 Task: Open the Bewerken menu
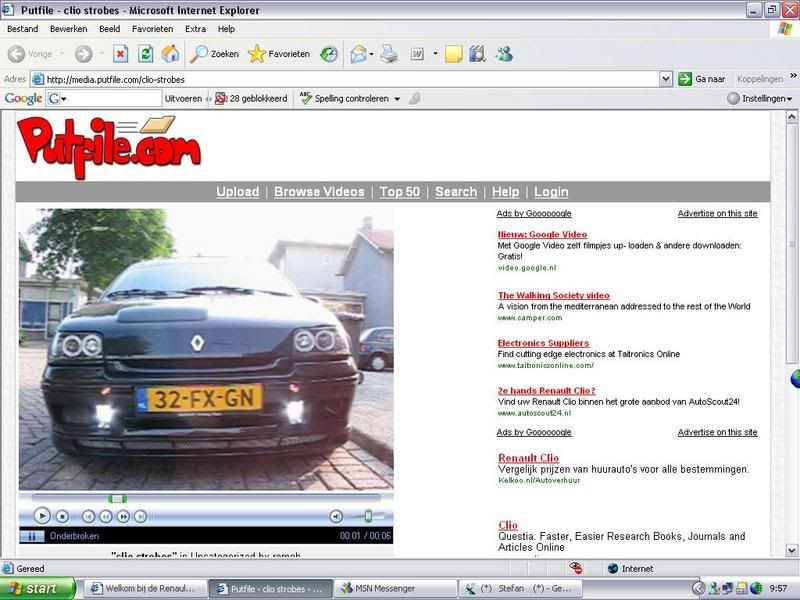click(x=68, y=29)
